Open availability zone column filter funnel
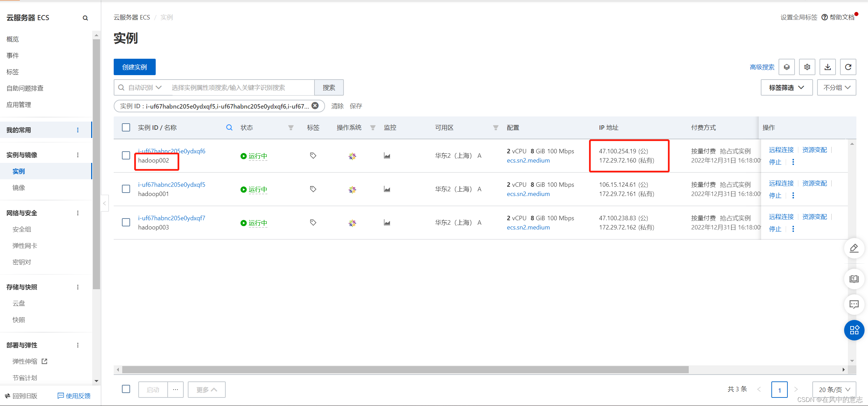868x406 pixels. click(x=495, y=128)
